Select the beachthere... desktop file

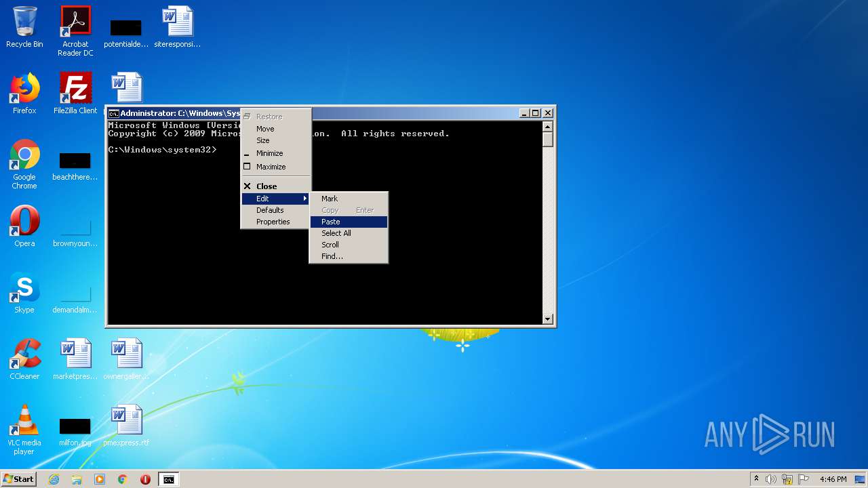click(x=75, y=167)
